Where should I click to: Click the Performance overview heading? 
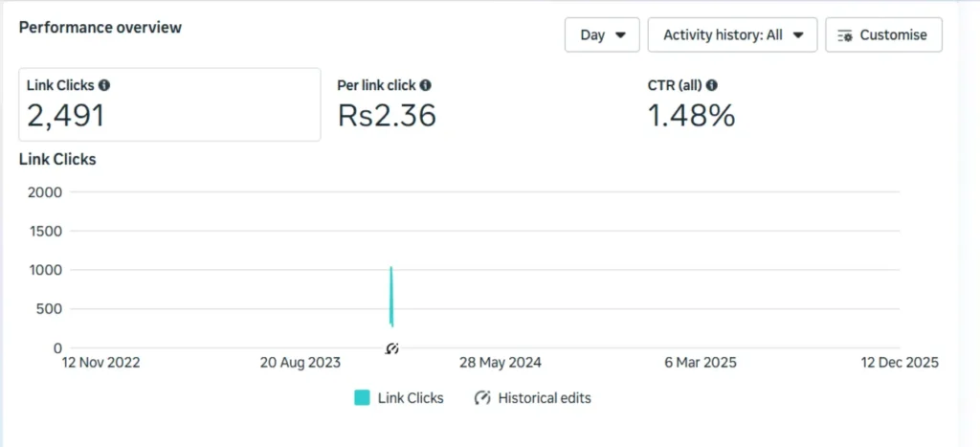point(100,27)
